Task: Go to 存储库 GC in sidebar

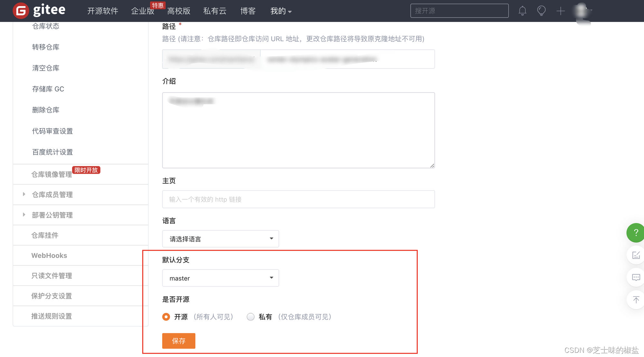Action: 48,89
